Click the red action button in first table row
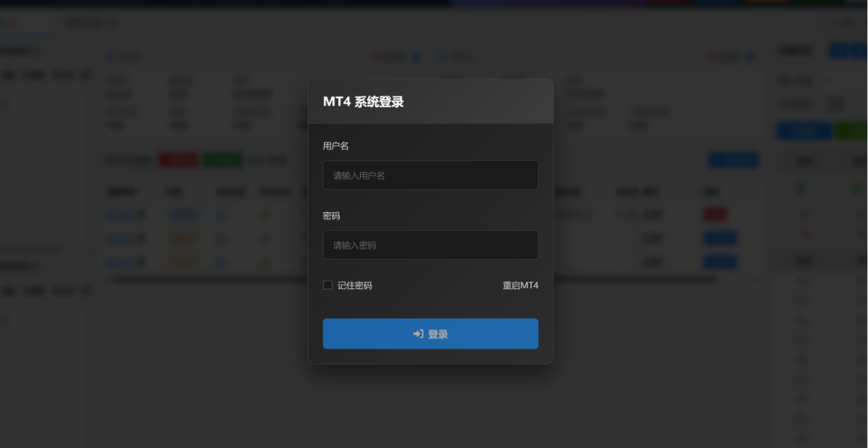868x448 pixels. pyautogui.click(x=715, y=215)
